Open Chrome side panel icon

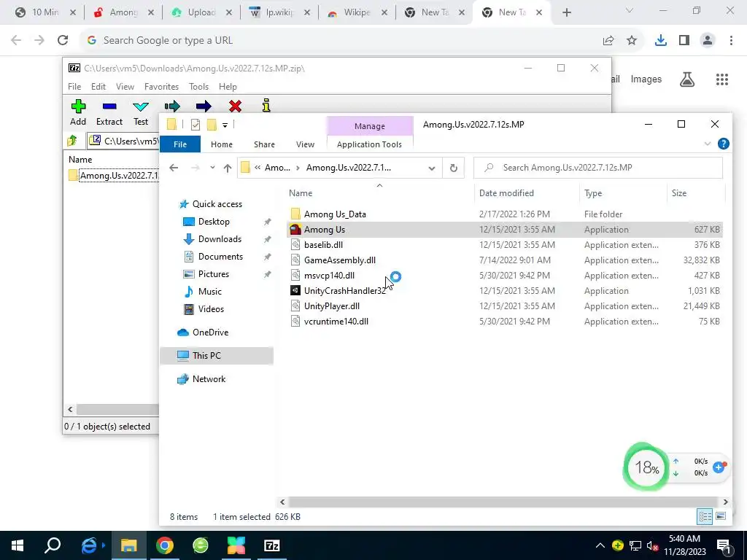(x=684, y=41)
